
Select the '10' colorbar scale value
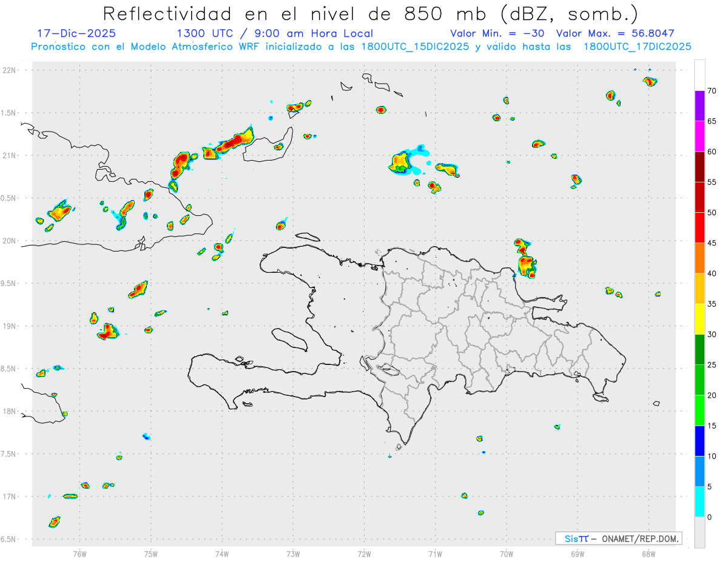tap(712, 456)
